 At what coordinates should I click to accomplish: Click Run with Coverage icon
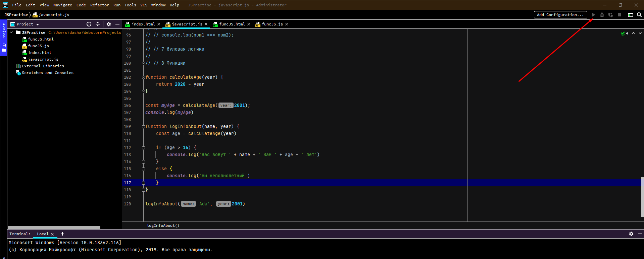coord(611,15)
